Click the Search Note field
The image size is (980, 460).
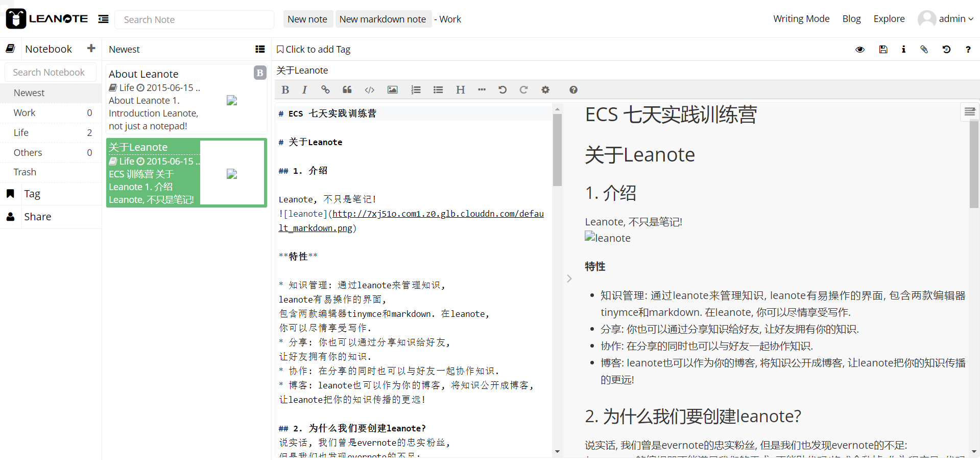pos(194,19)
